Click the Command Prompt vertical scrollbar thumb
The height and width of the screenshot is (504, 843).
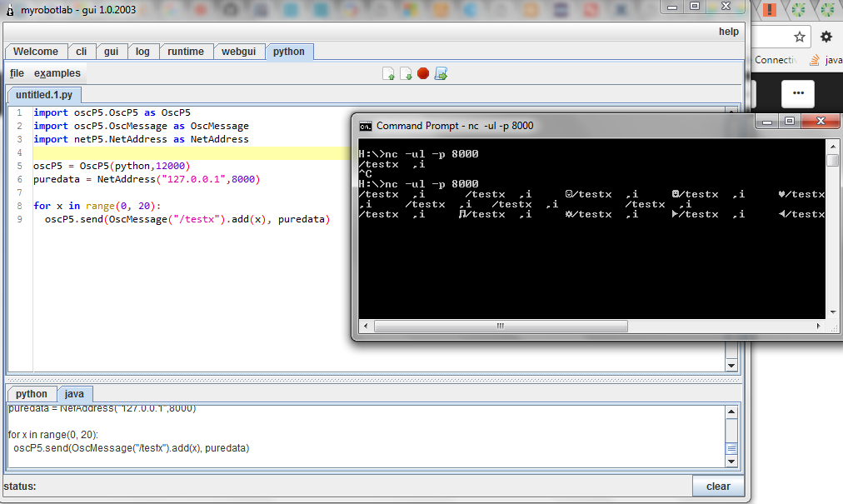(833, 160)
